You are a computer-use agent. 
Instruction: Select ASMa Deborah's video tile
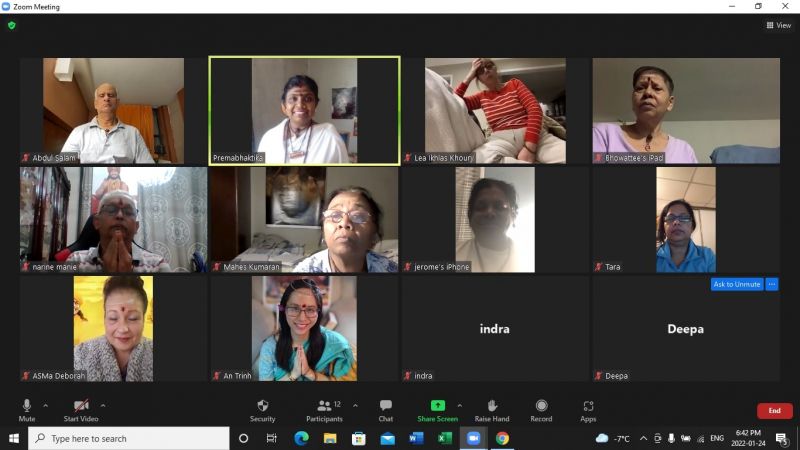click(x=113, y=329)
